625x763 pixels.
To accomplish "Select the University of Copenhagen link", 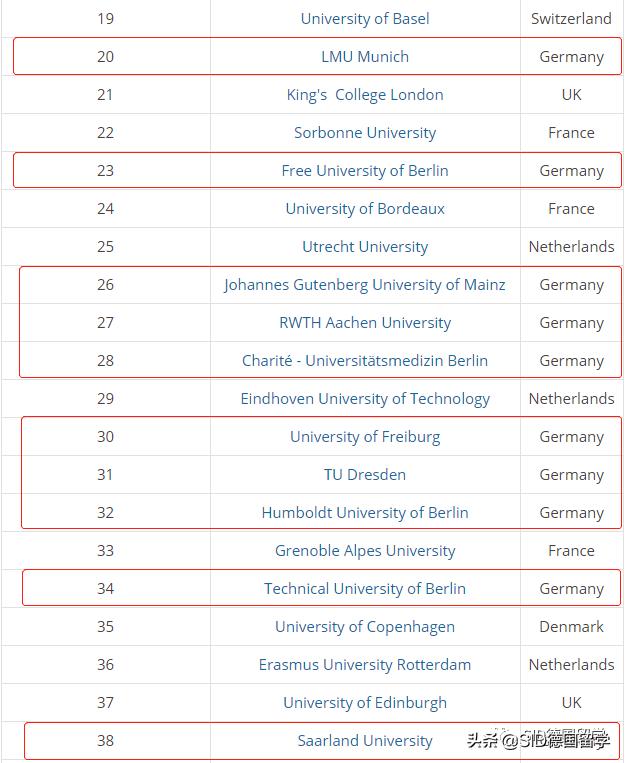I will [x=365, y=627].
